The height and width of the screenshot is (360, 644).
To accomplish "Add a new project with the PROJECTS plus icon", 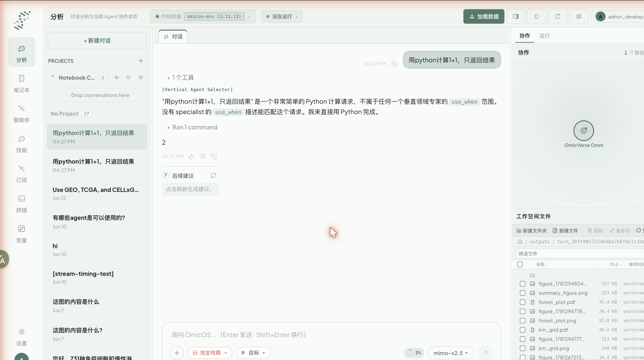I will [x=141, y=61].
